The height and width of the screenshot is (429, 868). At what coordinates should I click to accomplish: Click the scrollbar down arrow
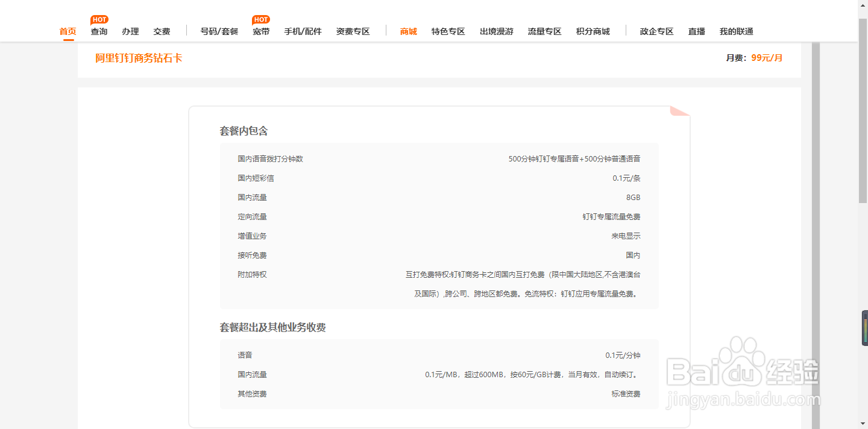(864, 424)
